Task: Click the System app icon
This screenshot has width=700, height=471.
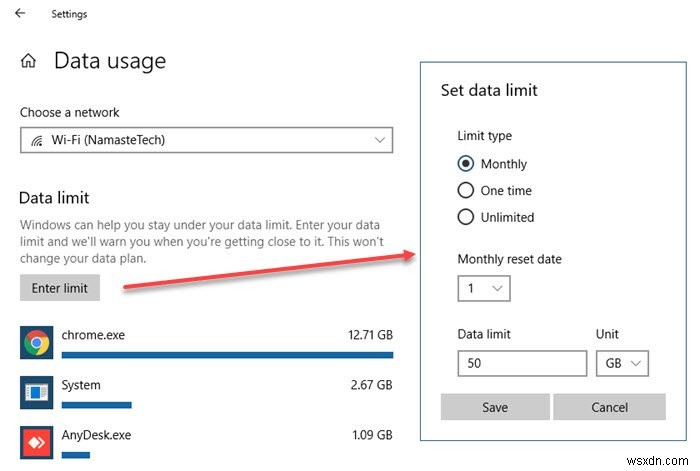Action: 37,392
